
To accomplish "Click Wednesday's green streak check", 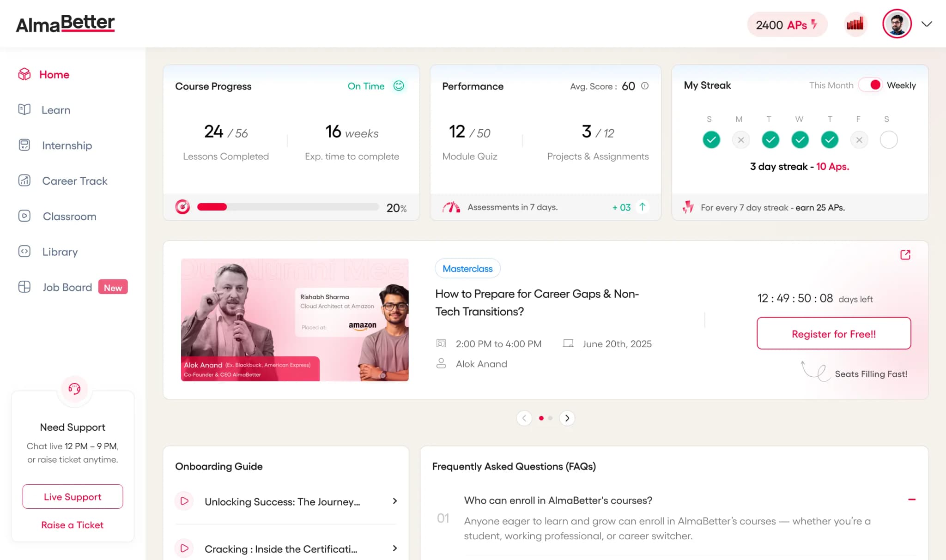I will pos(800,139).
